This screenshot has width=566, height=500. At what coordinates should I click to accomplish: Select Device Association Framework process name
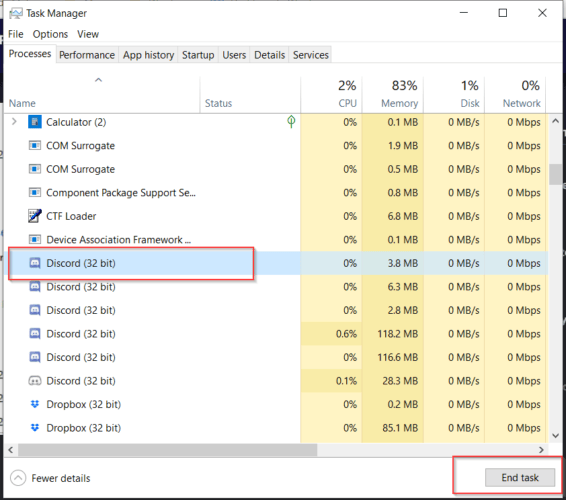(x=118, y=240)
